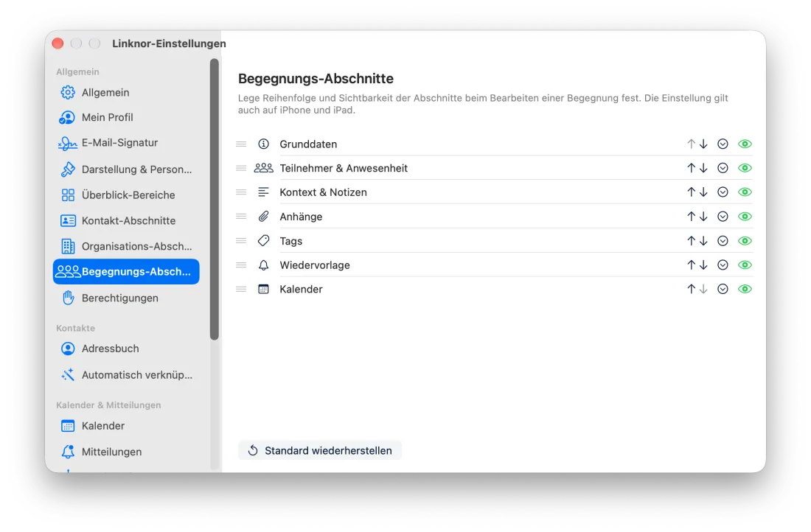Click the paperclip icon of Anhänge
This screenshot has width=811, height=532.
click(x=264, y=216)
